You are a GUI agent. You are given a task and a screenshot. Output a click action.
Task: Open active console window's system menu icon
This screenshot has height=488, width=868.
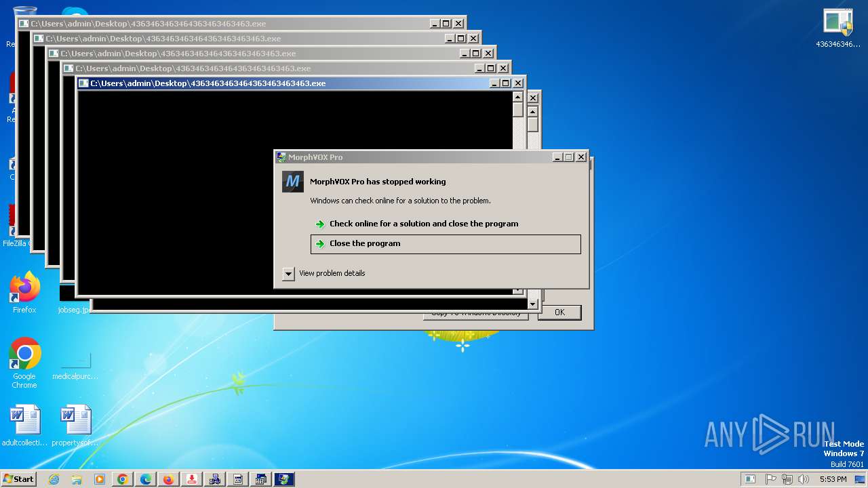(x=83, y=83)
